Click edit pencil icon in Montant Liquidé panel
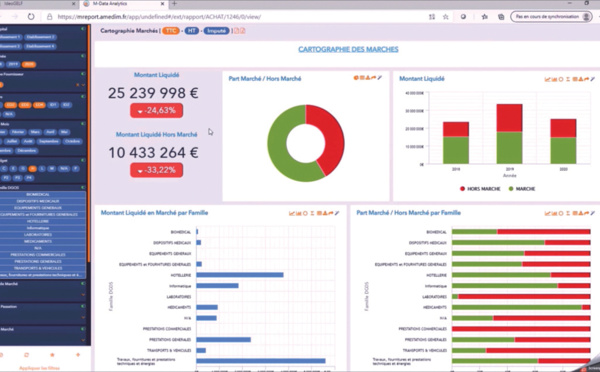This screenshot has height=372, width=600. click(x=593, y=79)
